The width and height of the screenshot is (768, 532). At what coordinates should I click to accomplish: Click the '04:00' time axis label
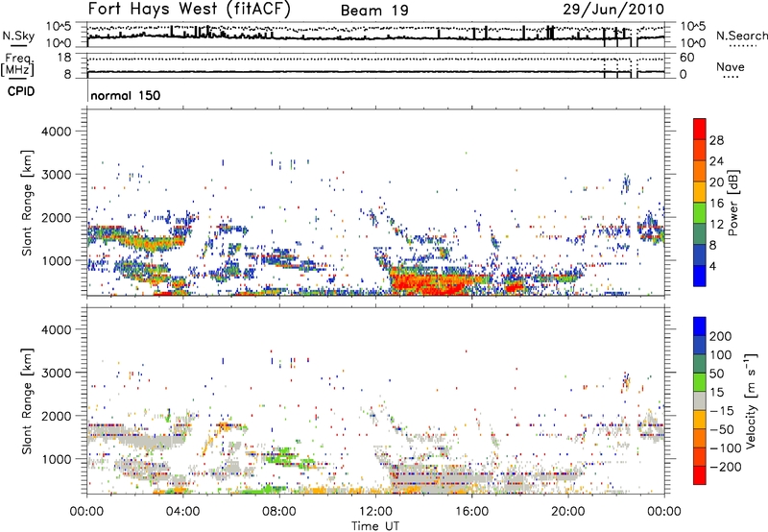coord(182,512)
